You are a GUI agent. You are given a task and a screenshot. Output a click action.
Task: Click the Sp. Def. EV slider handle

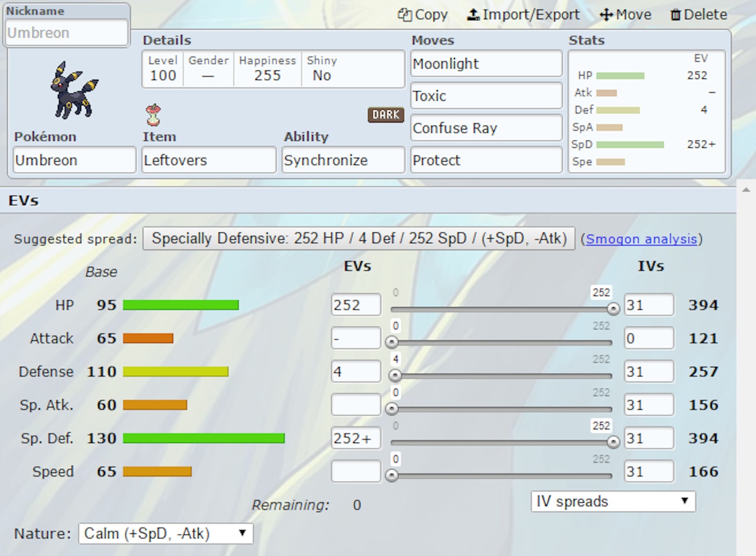click(613, 442)
